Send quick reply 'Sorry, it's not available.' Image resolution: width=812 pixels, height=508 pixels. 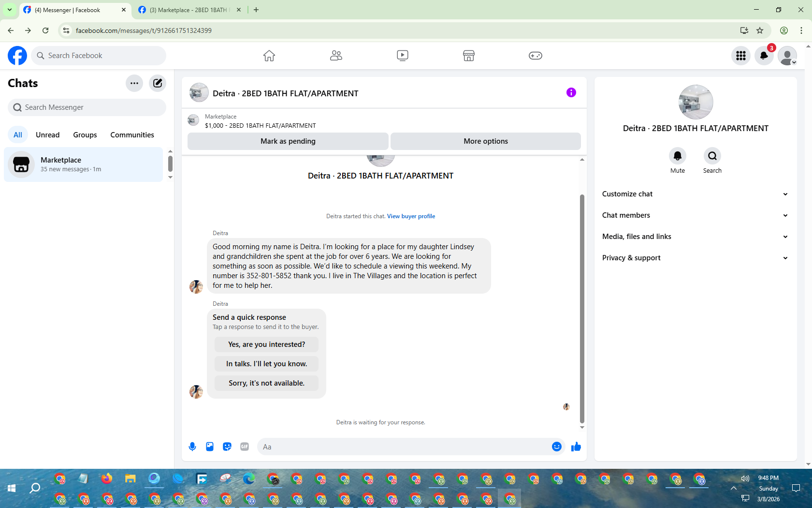pos(267,383)
